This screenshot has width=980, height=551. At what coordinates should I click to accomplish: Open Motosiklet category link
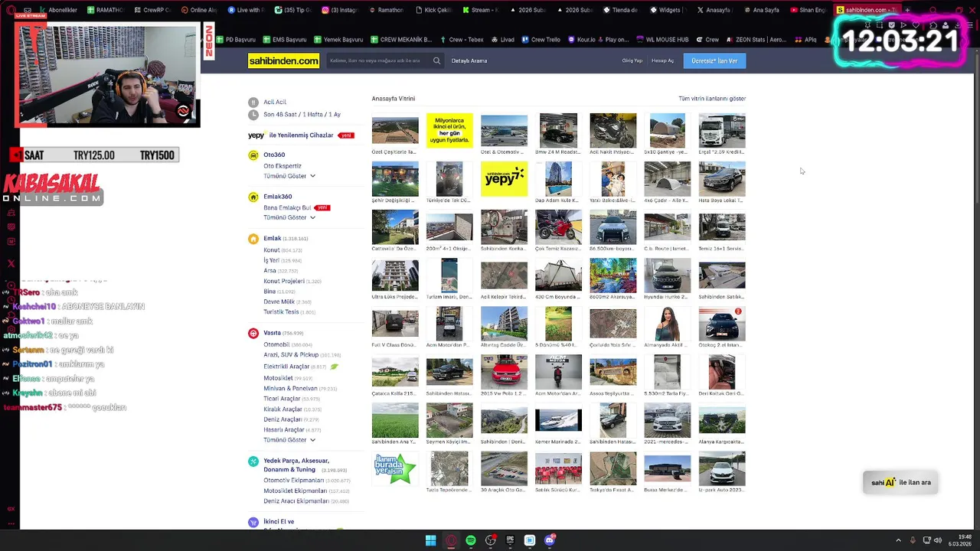pyautogui.click(x=279, y=378)
